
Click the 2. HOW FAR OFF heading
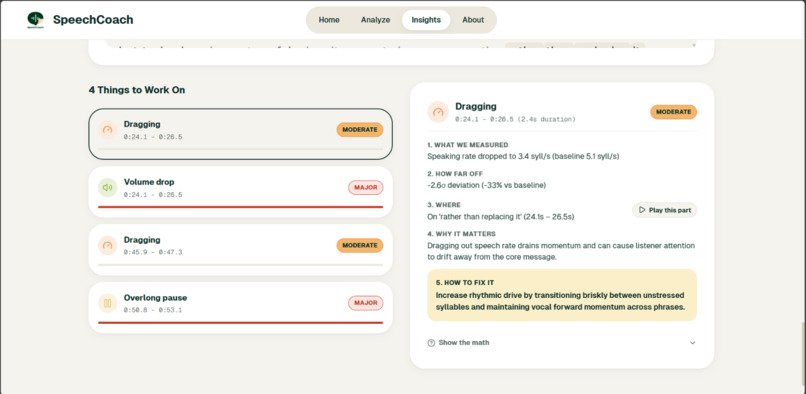point(455,174)
